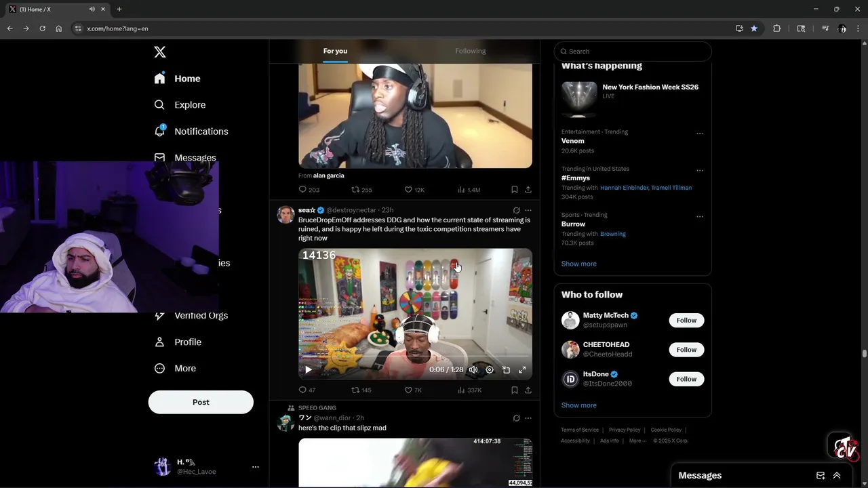The height and width of the screenshot is (488, 868).
Task: Open more menu on wann_dior post
Action: click(528, 418)
